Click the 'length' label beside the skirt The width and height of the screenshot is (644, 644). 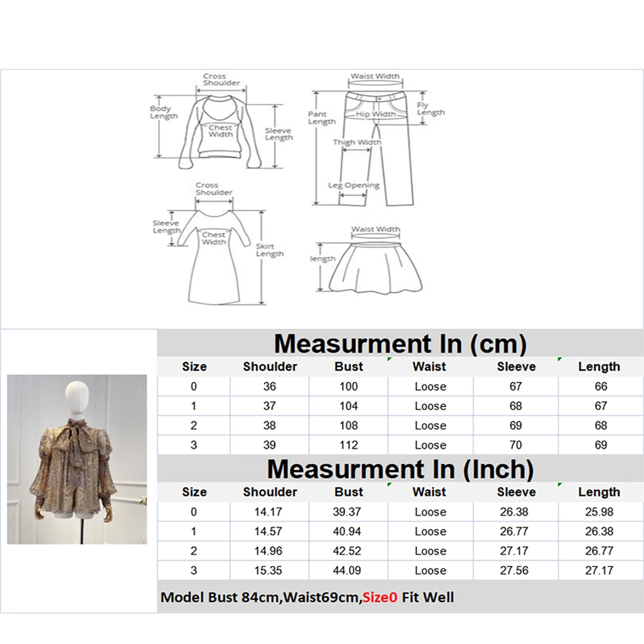[323, 259]
